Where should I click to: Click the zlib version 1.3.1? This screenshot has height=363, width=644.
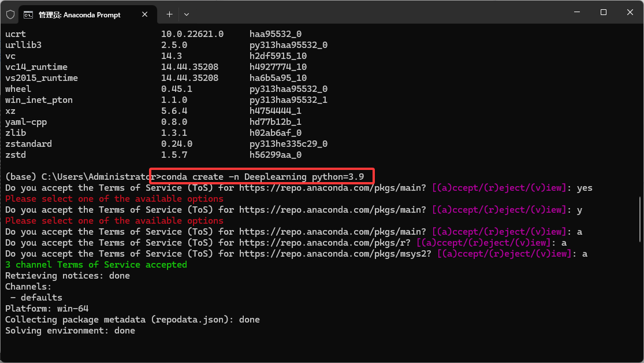174,133
